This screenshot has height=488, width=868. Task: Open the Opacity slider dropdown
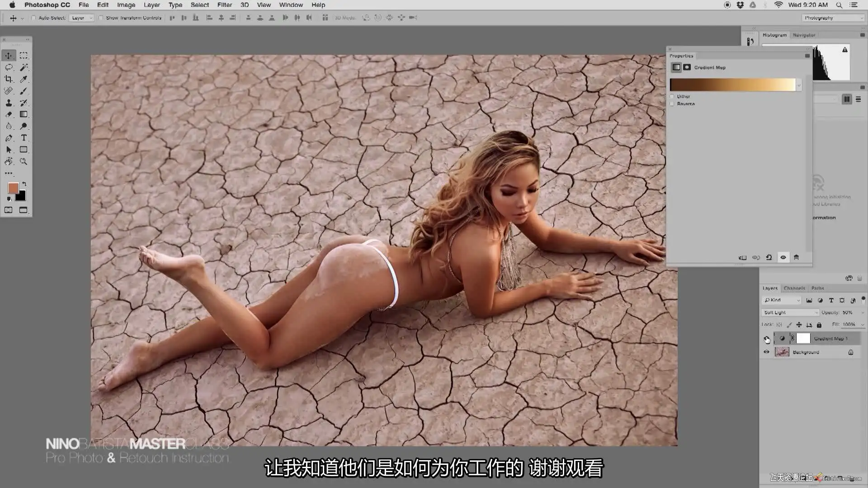863,313
